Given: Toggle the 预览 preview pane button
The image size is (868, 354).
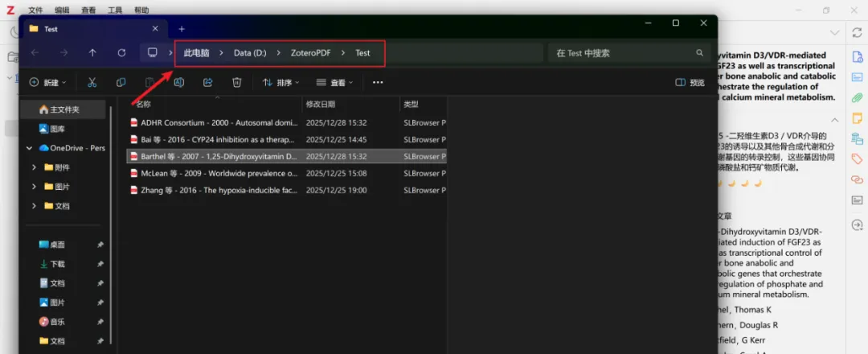Looking at the screenshot, I should pyautogui.click(x=690, y=83).
